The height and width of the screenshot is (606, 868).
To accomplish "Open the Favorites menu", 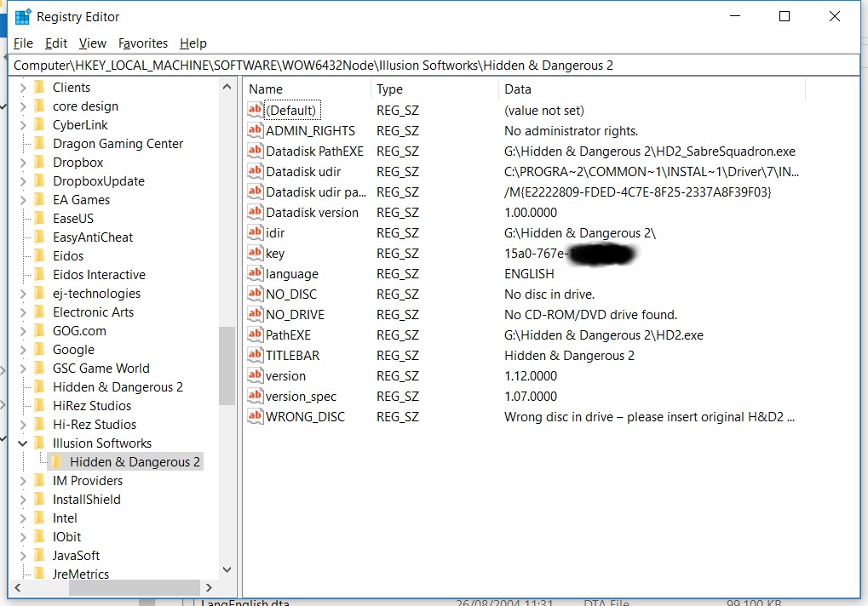I will (143, 43).
